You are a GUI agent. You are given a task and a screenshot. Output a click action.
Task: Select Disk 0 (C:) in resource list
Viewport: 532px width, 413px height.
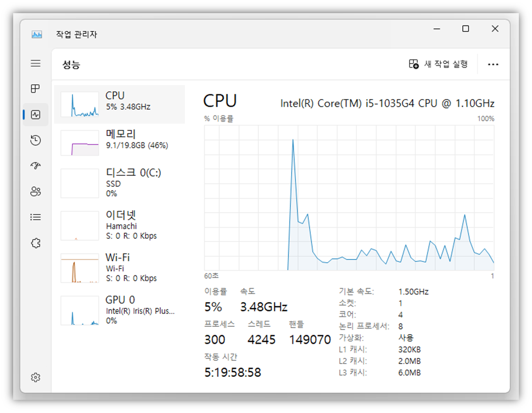[x=119, y=183]
